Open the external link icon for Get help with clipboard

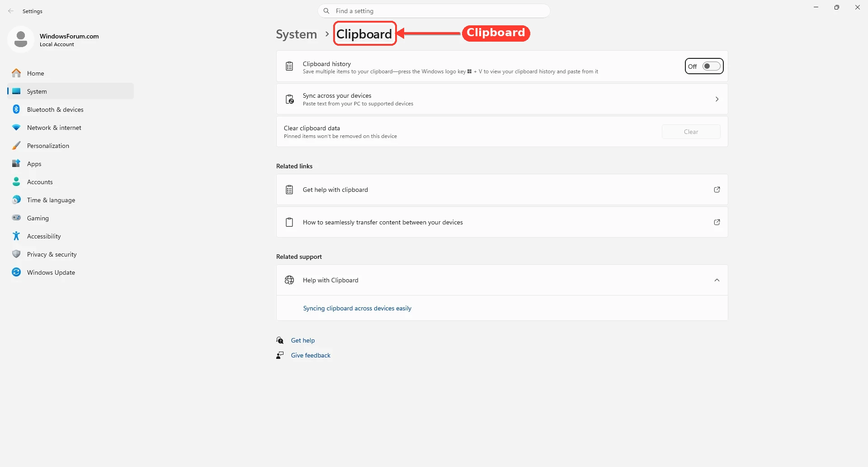[717, 190]
